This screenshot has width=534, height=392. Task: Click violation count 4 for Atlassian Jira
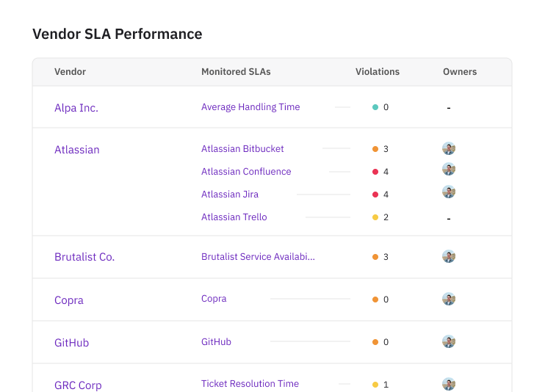click(386, 195)
